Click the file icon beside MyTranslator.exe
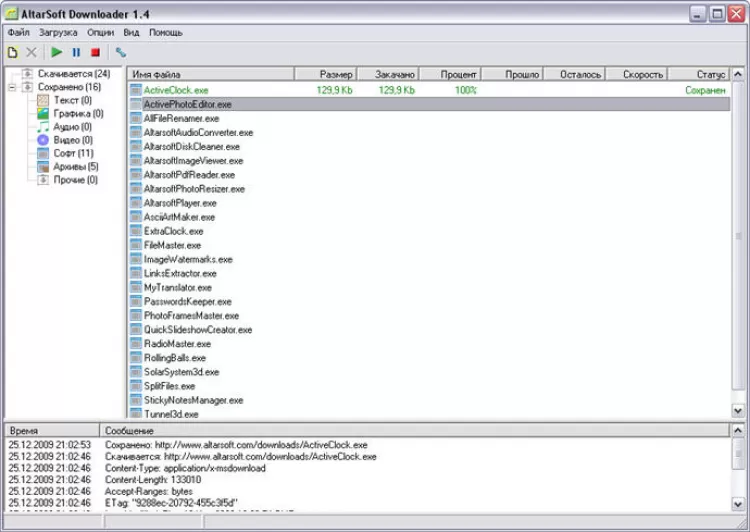Screen dimensions: 750x532 point(136,288)
